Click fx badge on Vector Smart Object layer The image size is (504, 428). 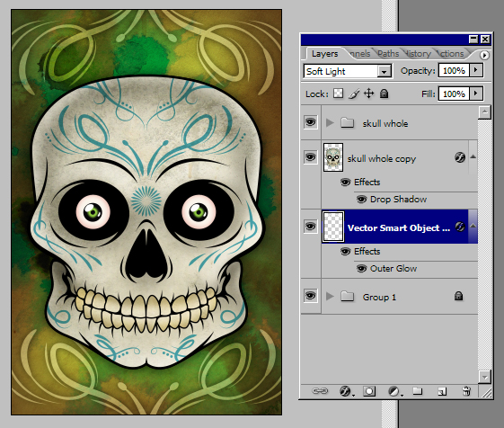tap(460, 227)
